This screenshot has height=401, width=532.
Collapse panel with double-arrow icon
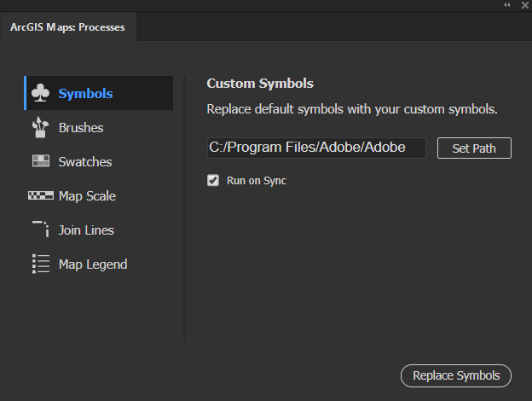(507, 5)
